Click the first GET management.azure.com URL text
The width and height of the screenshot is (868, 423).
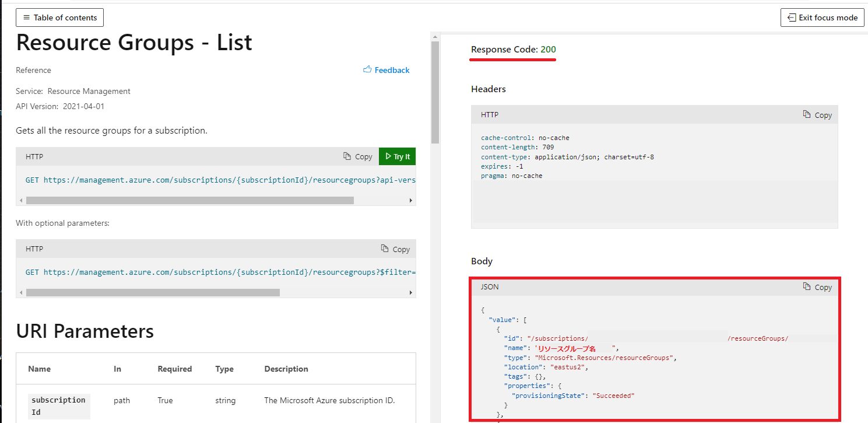pos(230,180)
